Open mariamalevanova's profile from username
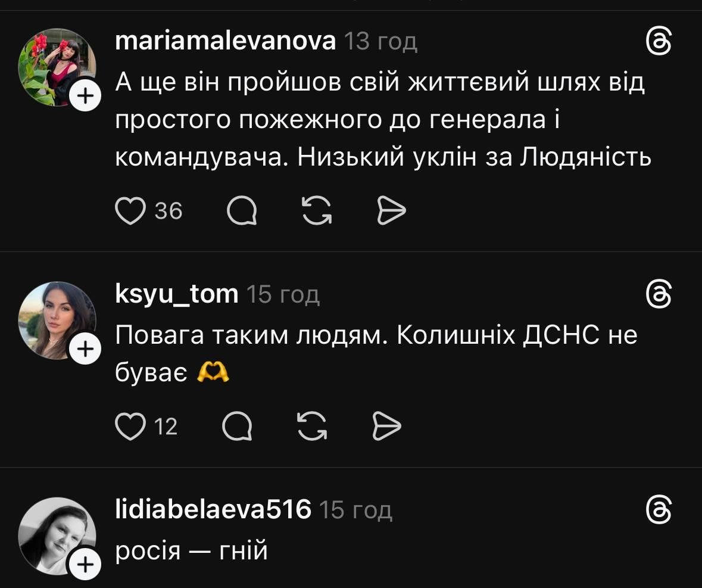The width and height of the screenshot is (702, 588). (x=225, y=42)
